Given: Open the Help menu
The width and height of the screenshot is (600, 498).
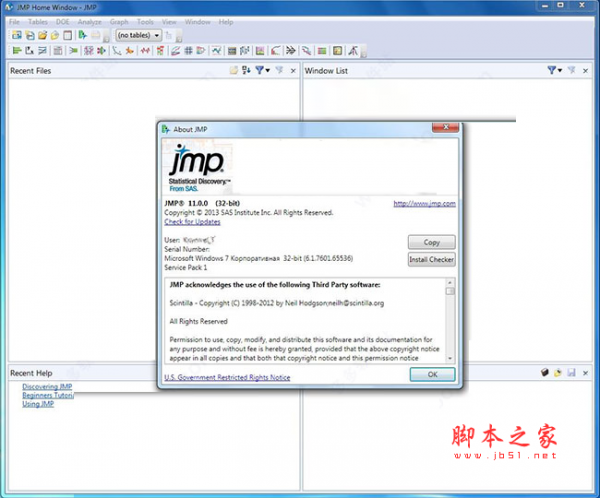Looking at the screenshot, I should click(226, 22).
